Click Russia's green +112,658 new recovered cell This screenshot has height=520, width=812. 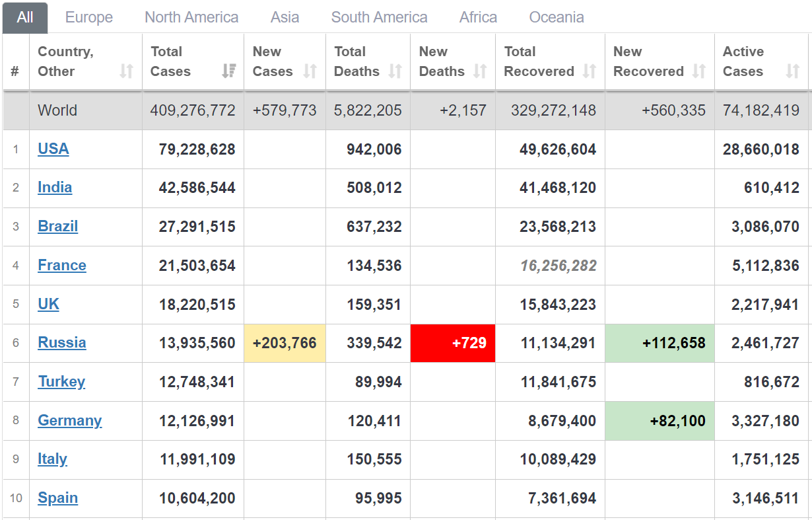[660, 344]
